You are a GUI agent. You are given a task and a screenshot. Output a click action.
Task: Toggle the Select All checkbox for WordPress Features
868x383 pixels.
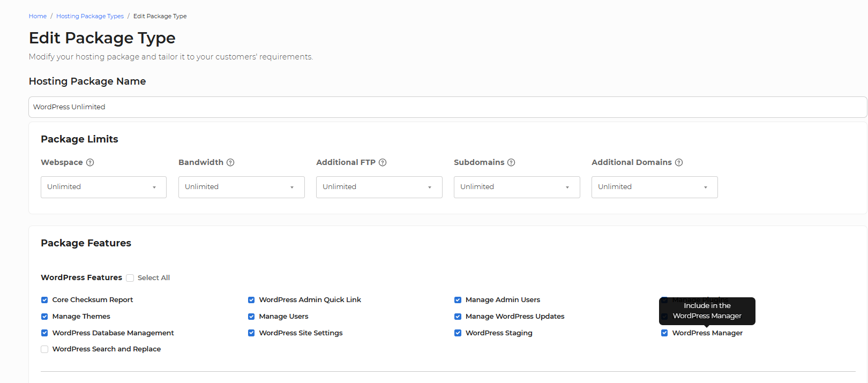click(130, 278)
